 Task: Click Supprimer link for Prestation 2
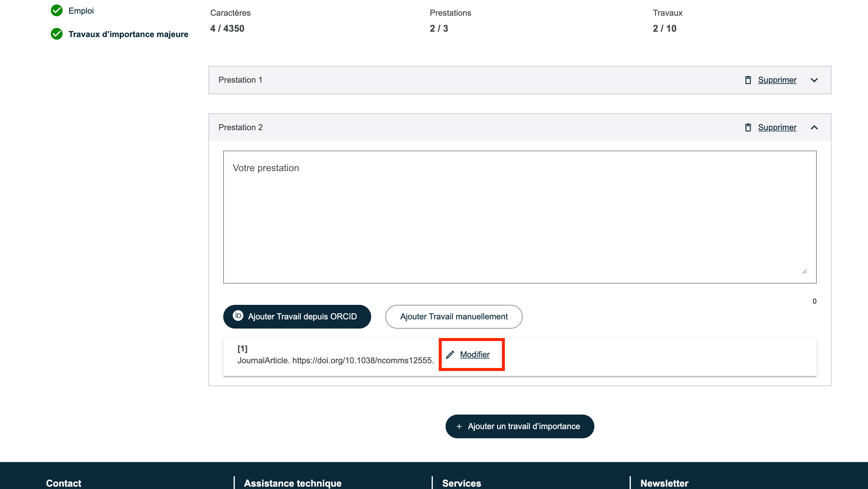click(777, 128)
